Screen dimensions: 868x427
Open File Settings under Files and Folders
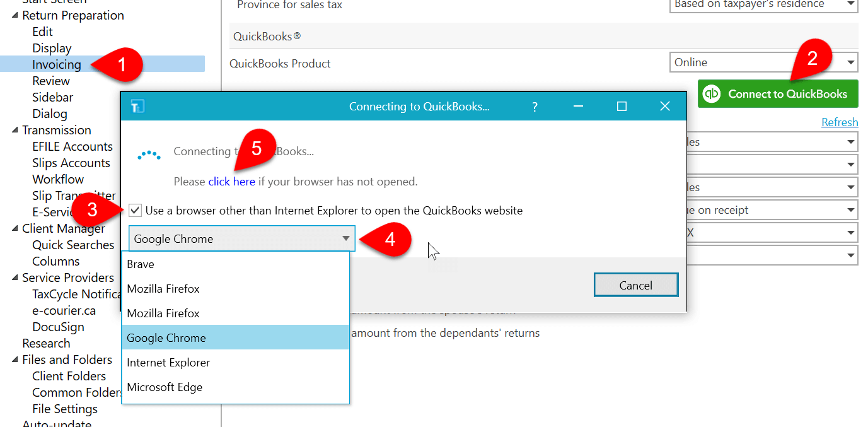click(65, 409)
